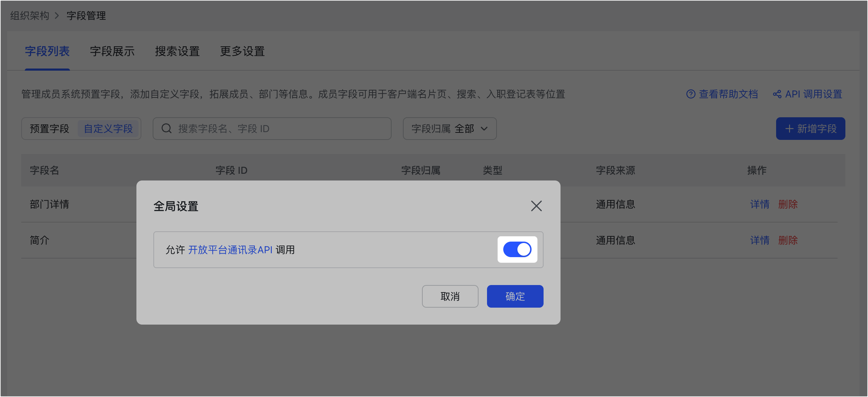Click the 操作 column header
Image resolution: width=868 pixels, height=397 pixels.
(x=757, y=170)
